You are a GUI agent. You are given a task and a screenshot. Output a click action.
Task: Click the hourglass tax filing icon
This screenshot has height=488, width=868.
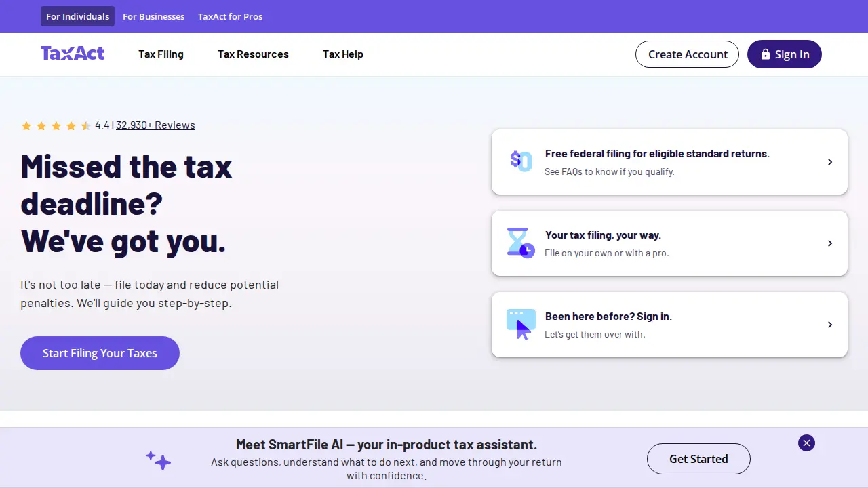coord(521,243)
